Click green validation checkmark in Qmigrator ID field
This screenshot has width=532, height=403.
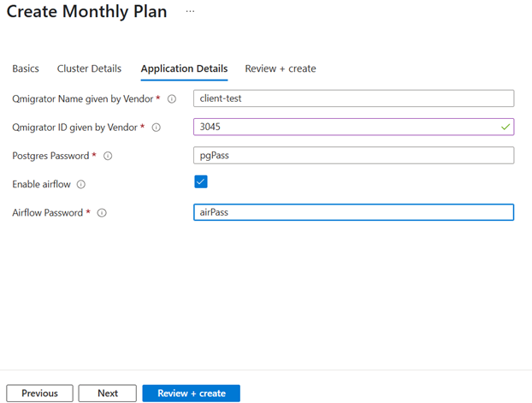tap(505, 127)
